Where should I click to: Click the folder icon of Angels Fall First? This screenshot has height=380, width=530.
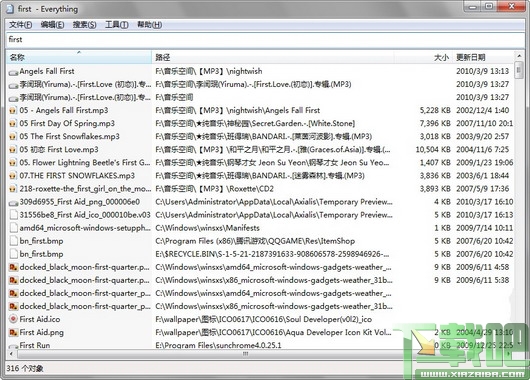click(x=13, y=72)
